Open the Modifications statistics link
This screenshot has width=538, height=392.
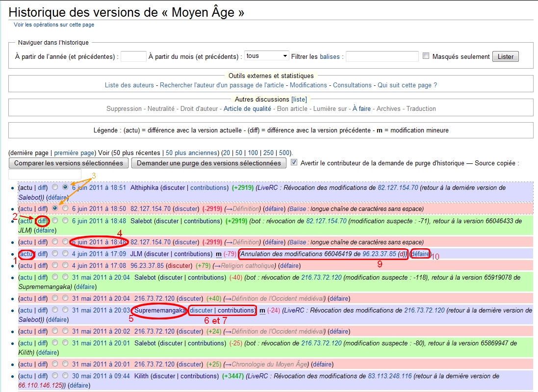[x=308, y=85]
